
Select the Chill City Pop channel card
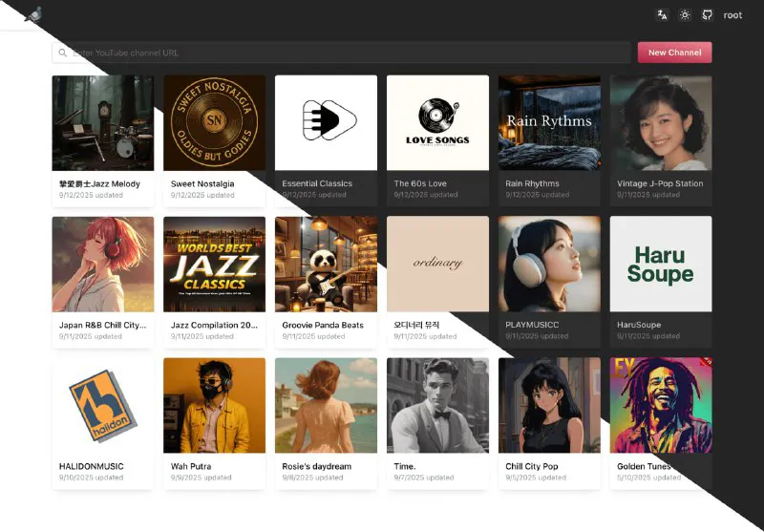(549, 420)
